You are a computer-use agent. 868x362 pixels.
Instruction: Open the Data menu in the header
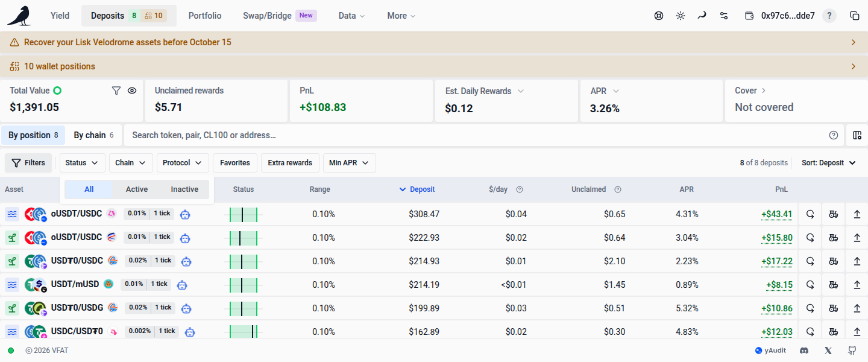352,16
